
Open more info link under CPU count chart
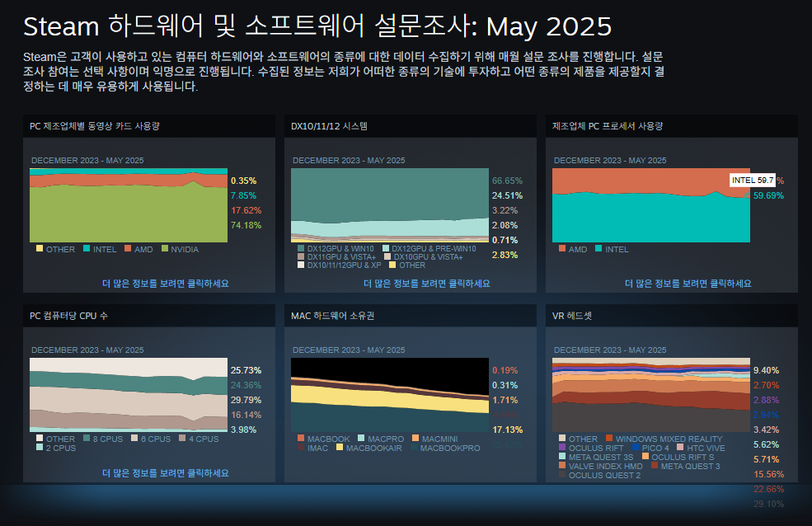tap(166, 473)
